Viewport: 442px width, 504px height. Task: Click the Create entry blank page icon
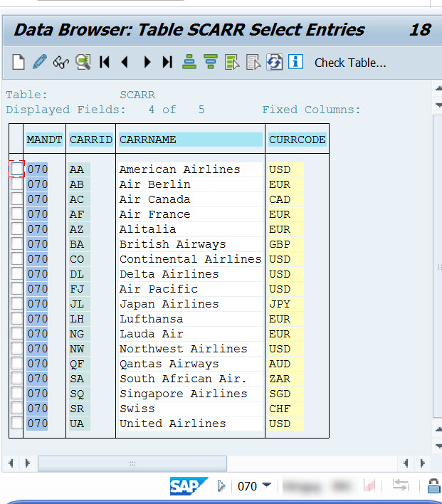[x=19, y=62]
